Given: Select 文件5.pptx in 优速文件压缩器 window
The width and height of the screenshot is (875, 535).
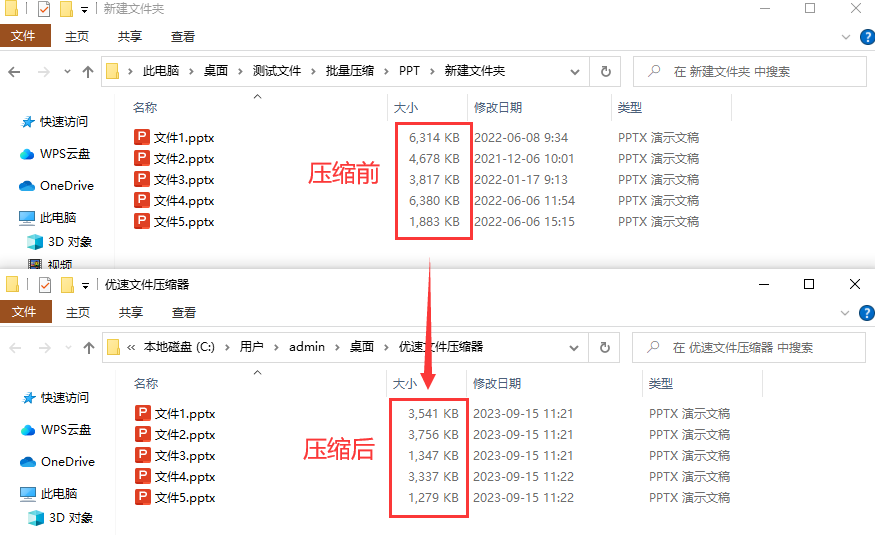Looking at the screenshot, I should point(175,497).
